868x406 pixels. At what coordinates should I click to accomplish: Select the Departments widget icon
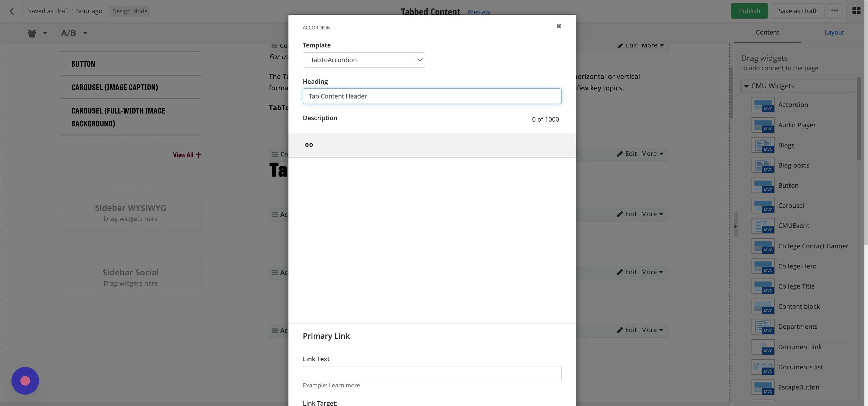point(763,327)
